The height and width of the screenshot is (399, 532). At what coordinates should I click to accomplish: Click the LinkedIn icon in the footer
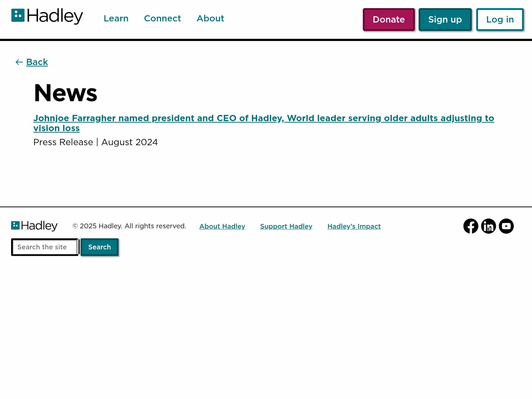click(x=488, y=226)
